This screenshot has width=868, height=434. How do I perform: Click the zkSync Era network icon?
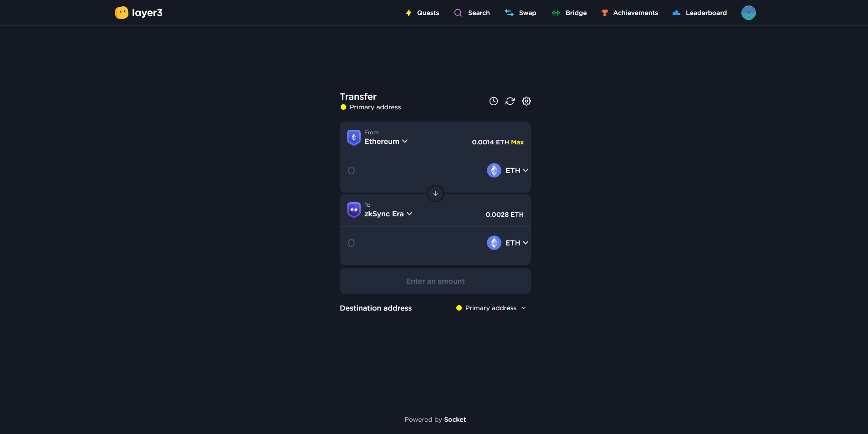[x=353, y=210]
